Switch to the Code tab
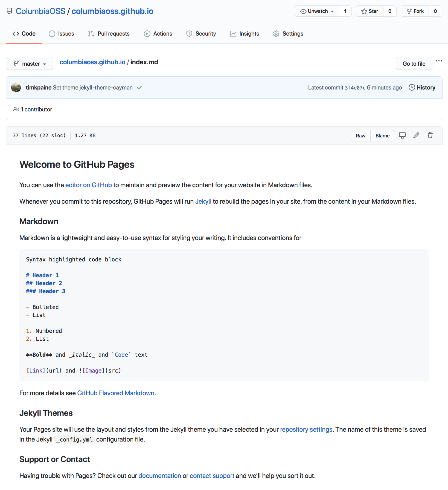The image size is (448, 490). 24,34
